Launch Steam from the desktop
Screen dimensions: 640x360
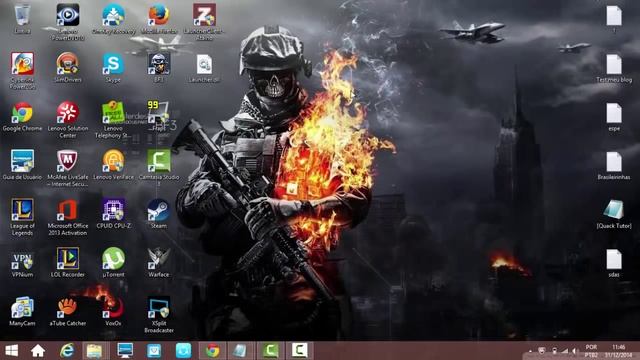pyautogui.click(x=159, y=214)
